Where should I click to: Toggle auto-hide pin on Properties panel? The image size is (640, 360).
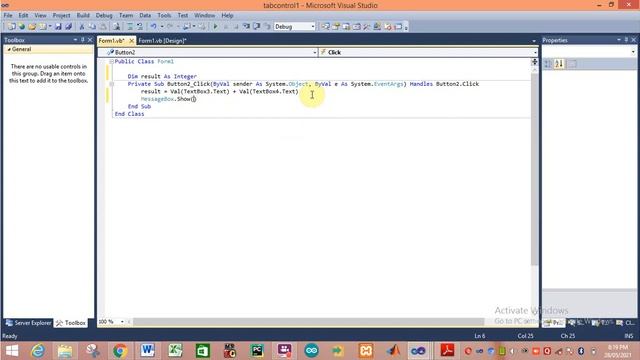626,40
